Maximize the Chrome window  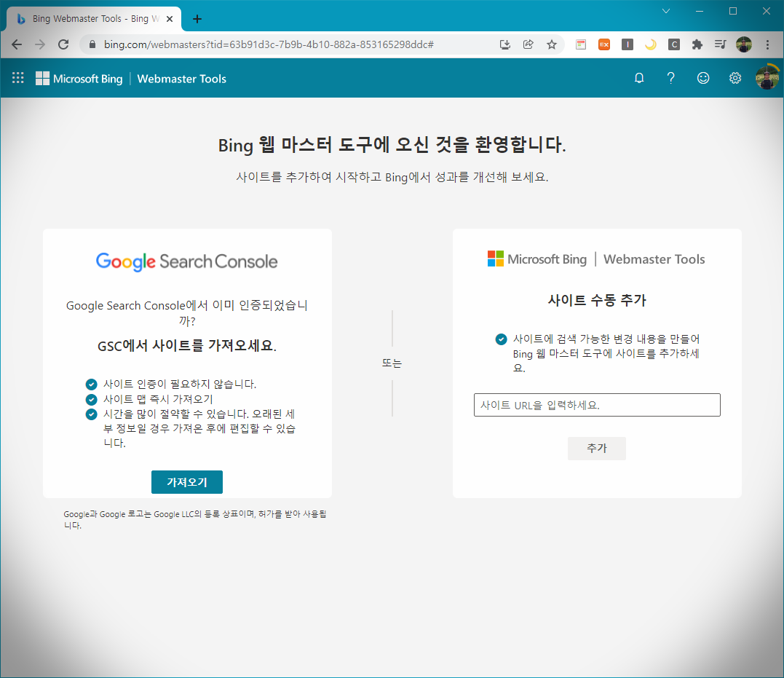pos(733,11)
